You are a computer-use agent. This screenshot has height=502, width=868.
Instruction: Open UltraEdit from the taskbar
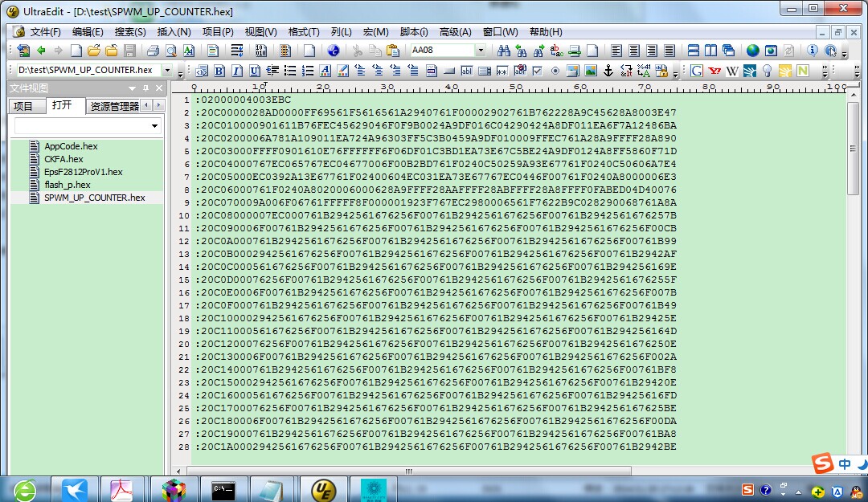click(x=325, y=491)
